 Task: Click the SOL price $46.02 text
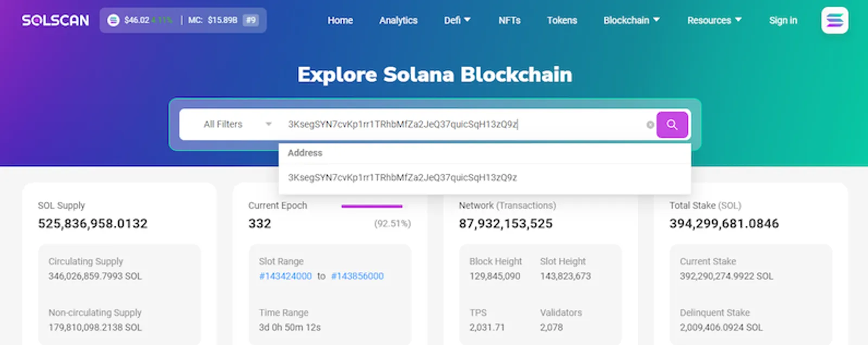[x=137, y=20]
